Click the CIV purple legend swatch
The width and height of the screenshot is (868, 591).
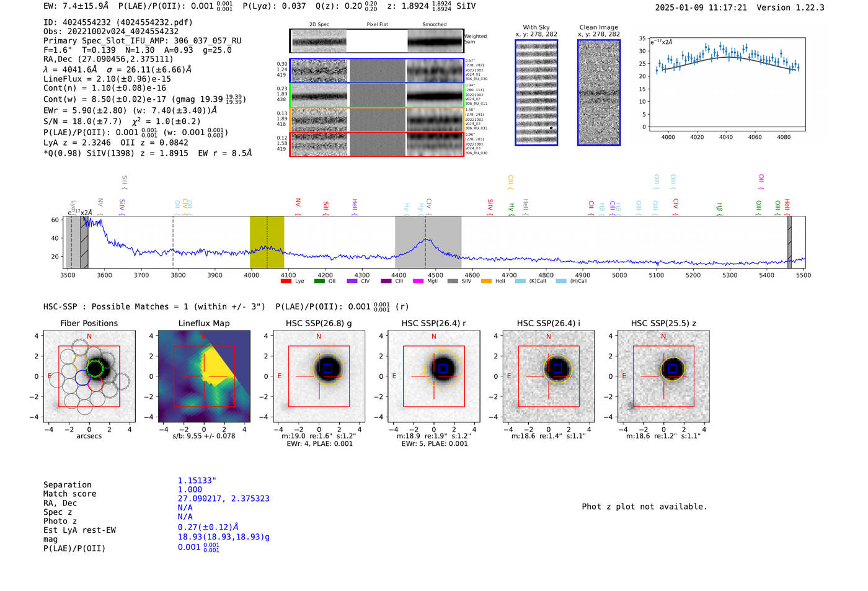(352, 281)
